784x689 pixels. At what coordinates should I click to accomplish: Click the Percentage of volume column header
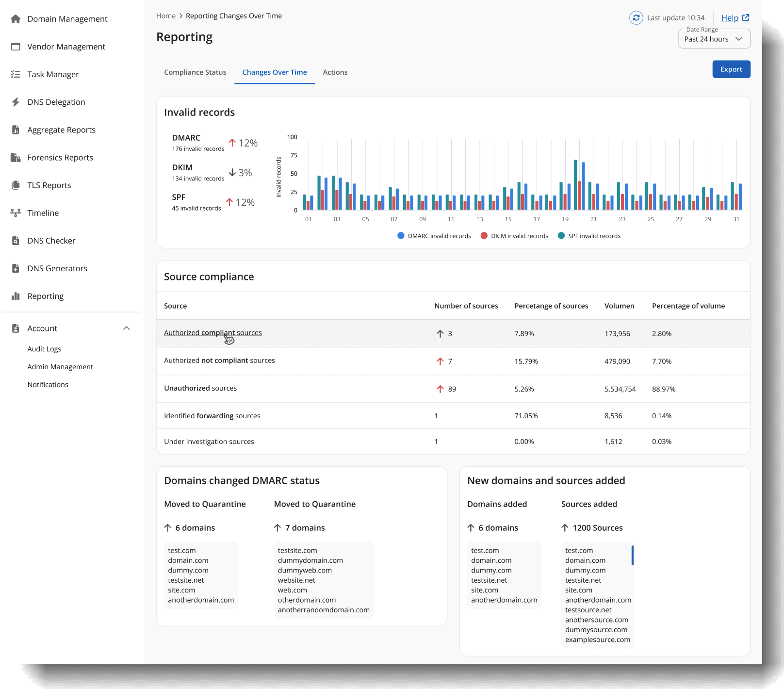[688, 306]
